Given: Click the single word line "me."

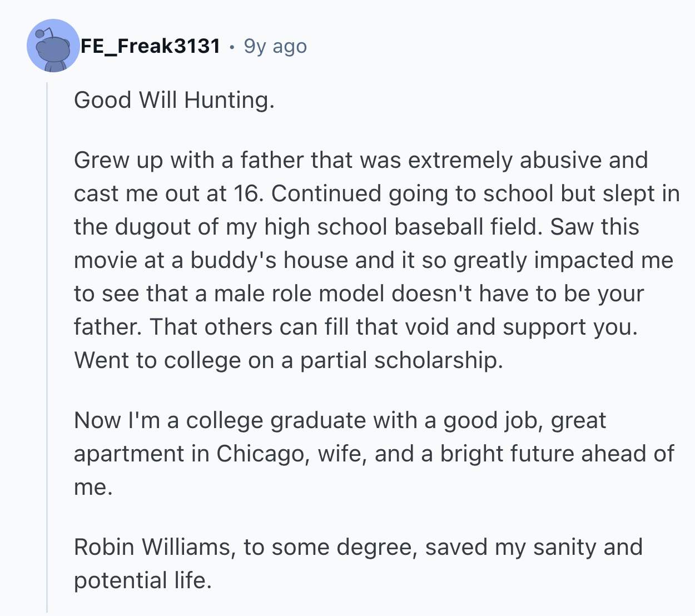Looking at the screenshot, I should [x=93, y=487].
